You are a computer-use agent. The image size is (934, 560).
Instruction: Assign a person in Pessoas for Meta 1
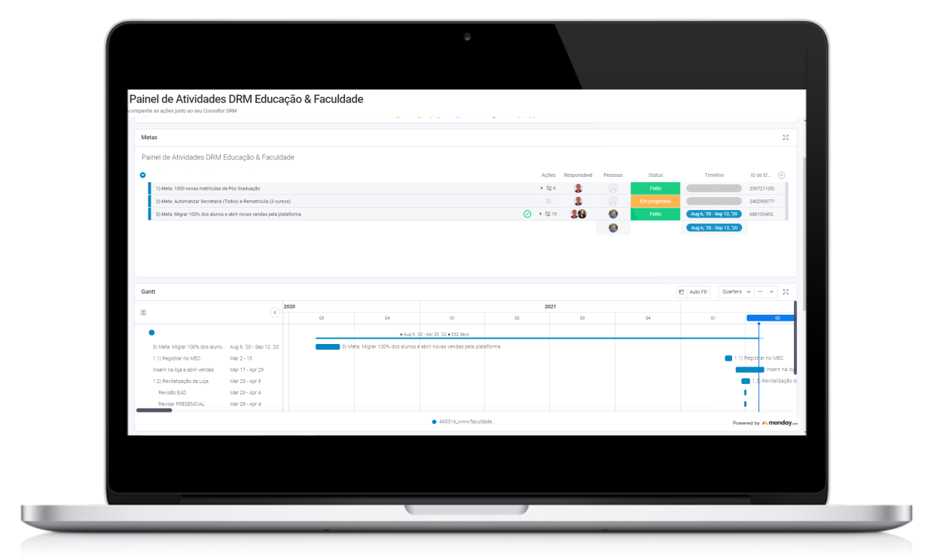click(613, 188)
